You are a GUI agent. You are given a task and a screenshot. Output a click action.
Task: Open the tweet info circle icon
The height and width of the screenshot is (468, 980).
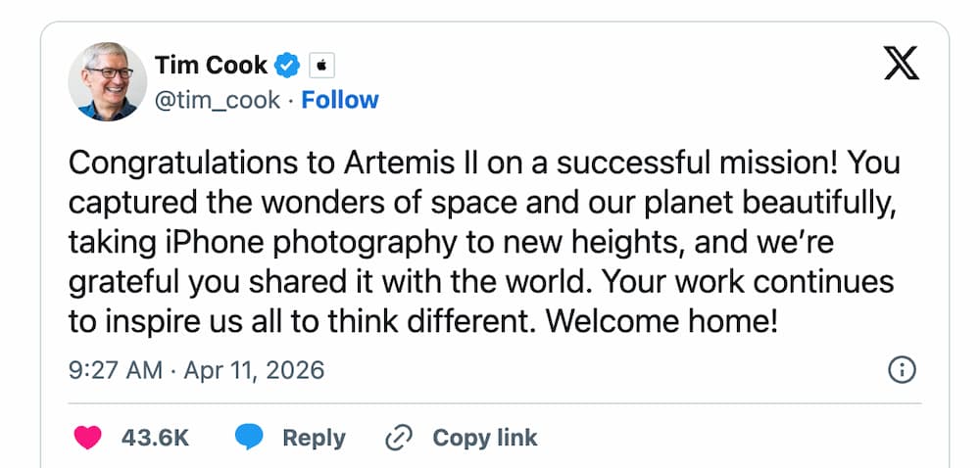901,370
